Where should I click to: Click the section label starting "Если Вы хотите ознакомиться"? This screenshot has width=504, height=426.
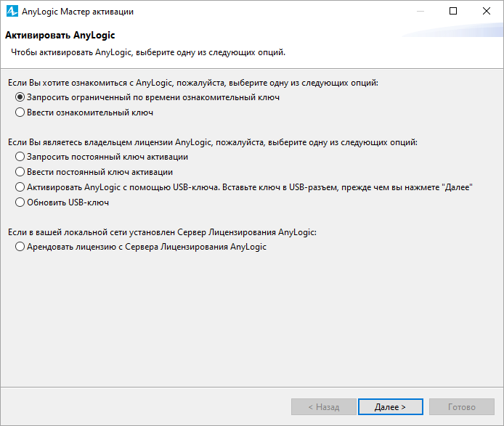[x=193, y=83]
